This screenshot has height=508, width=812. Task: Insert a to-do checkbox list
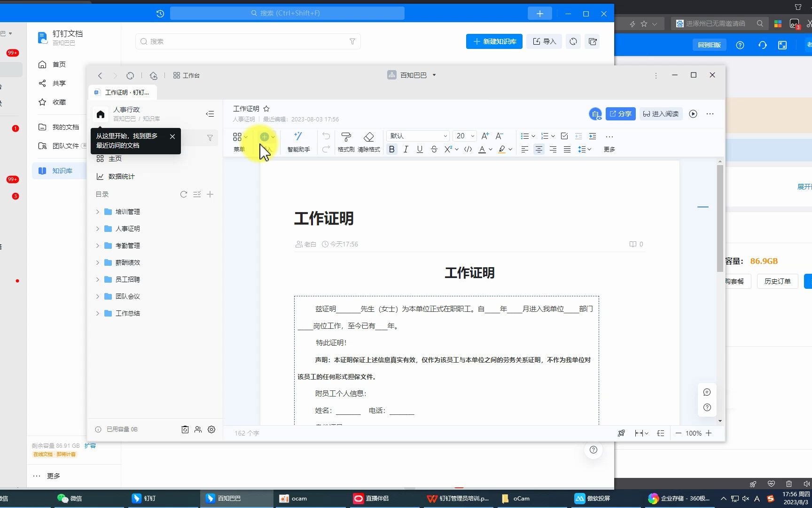click(564, 136)
